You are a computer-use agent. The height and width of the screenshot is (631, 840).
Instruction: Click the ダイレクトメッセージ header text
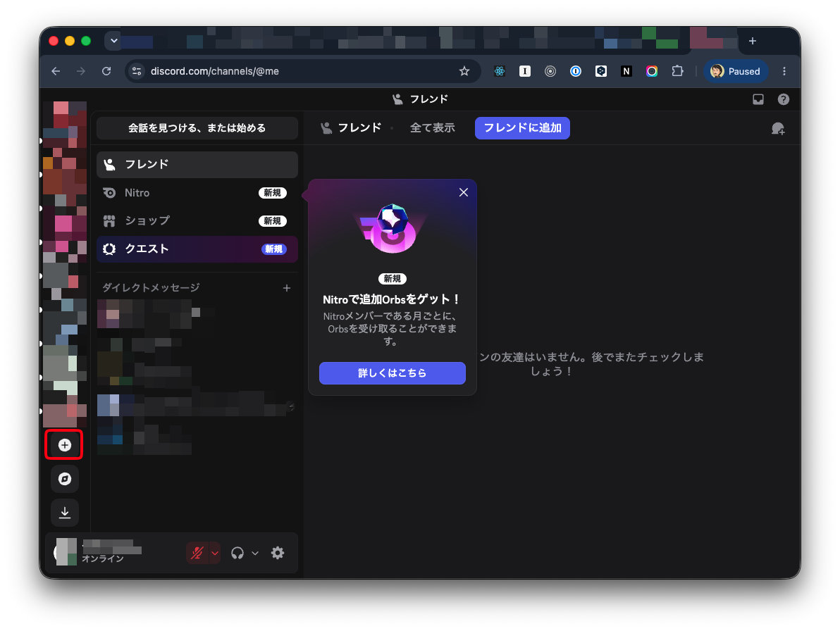tap(151, 288)
